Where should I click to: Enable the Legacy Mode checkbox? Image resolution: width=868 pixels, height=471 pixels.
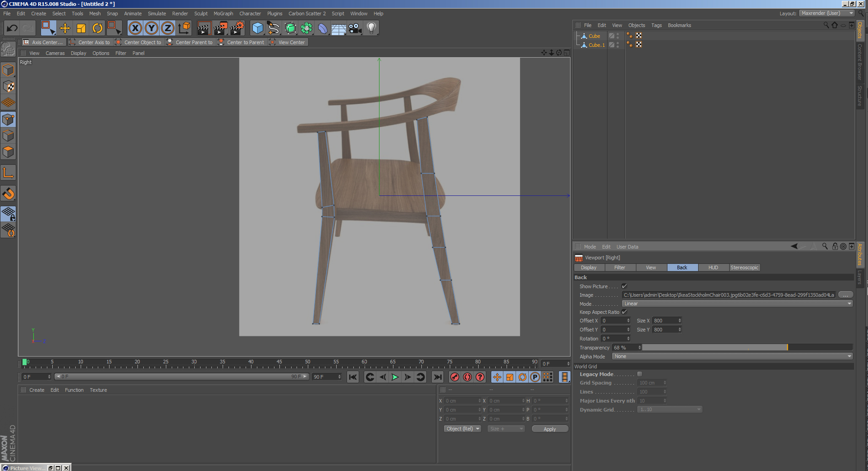coord(640,374)
